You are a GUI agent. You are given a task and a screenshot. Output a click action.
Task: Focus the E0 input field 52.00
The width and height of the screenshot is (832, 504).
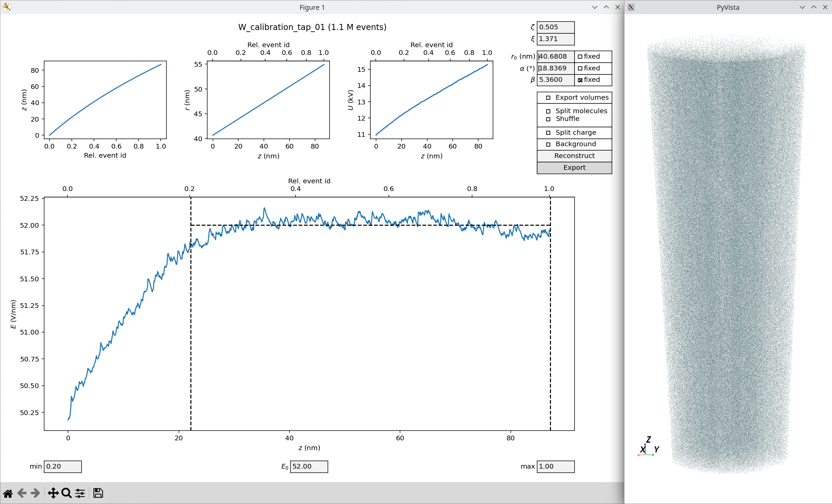click(309, 467)
